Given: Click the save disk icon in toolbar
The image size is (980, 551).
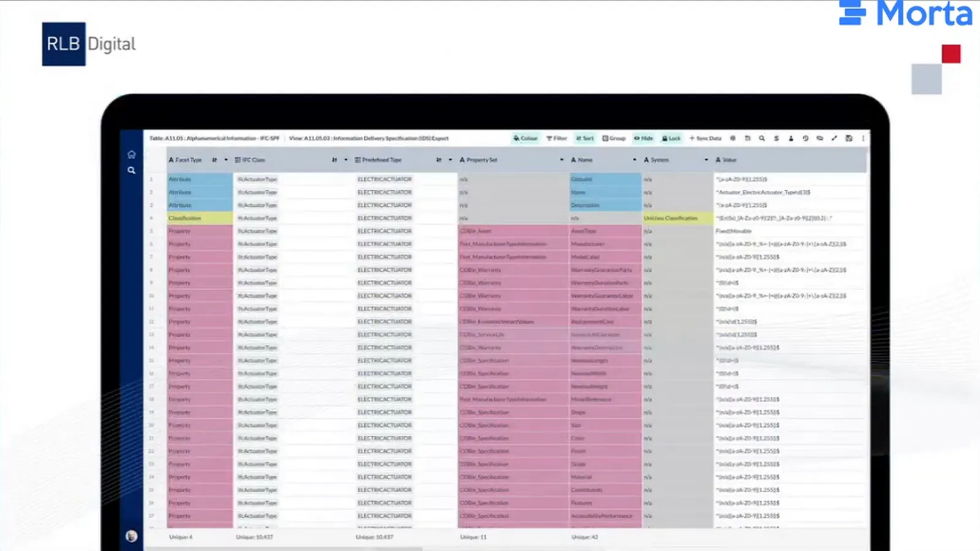Looking at the screenshot, I should click(849, 138).
